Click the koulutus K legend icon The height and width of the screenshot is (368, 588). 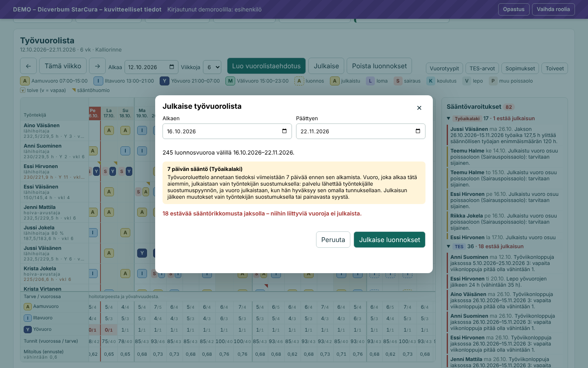coord(430,81)
